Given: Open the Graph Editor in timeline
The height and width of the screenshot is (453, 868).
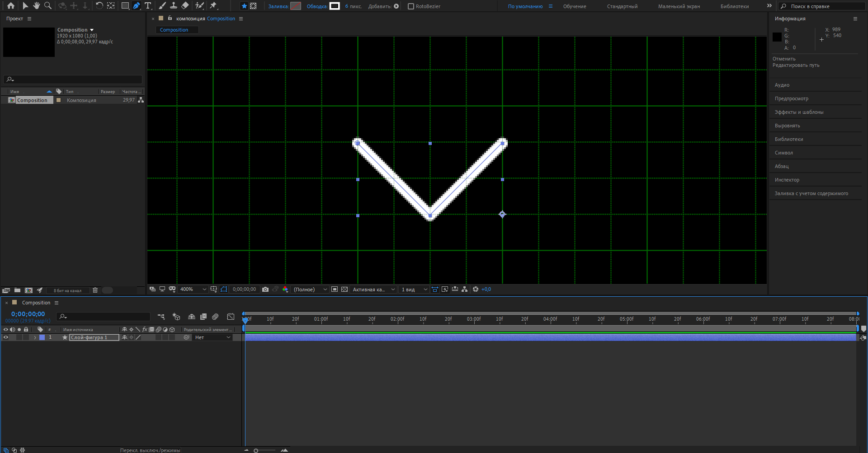Looking at the screenshot, I should tap(231, 317).
